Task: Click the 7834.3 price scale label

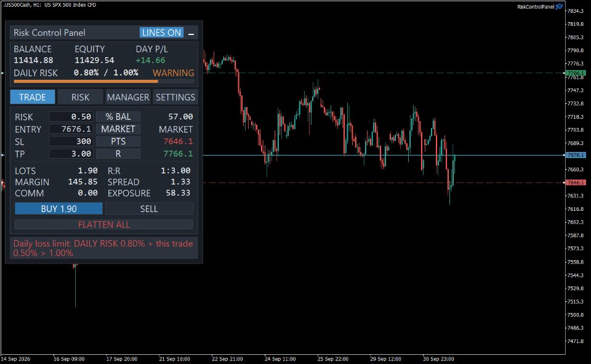Action: (x=575, y=11)
